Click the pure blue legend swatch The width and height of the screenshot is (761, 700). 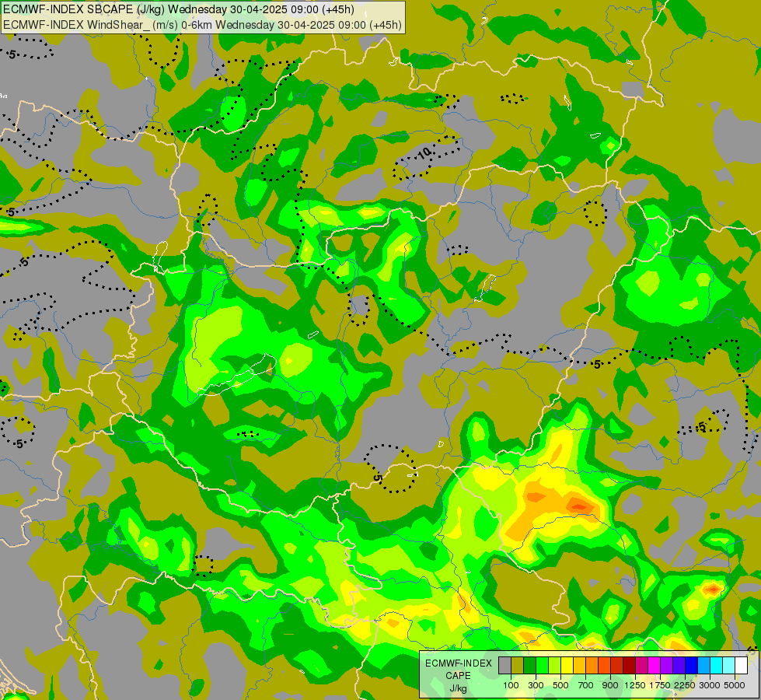tap(692, 666)
